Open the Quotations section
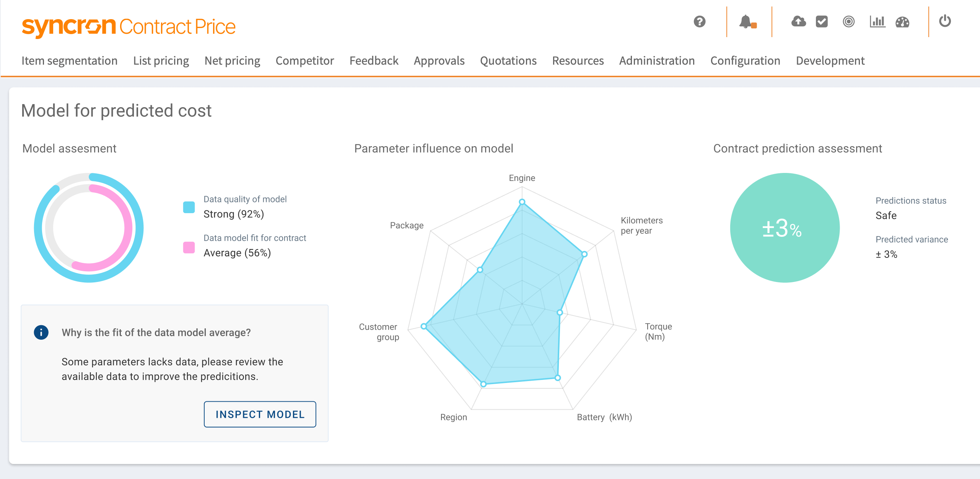Viewport: 980px width, 479px height. 508,60
